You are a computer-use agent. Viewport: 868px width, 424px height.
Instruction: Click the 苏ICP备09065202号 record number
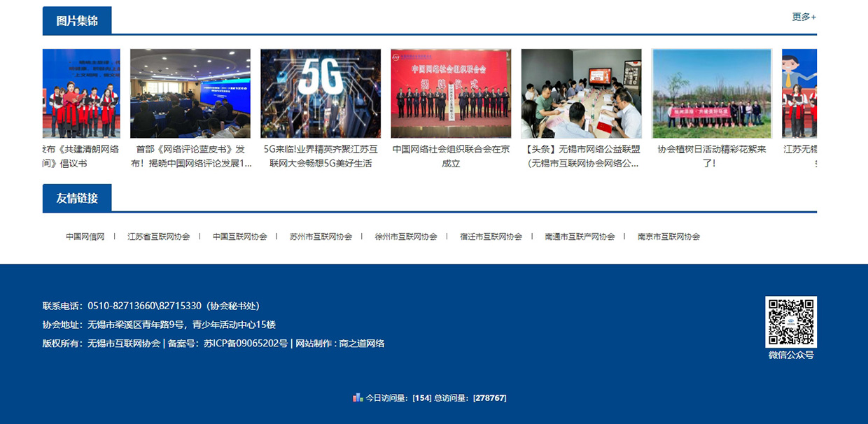[246, 344]
